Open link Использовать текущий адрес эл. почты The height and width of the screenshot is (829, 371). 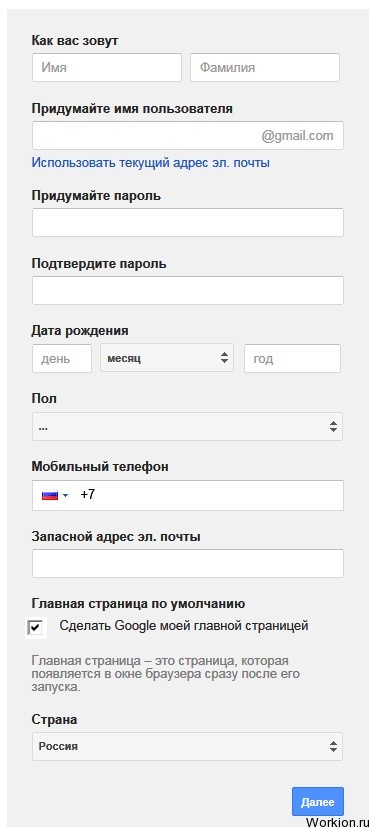click(151, 162)
